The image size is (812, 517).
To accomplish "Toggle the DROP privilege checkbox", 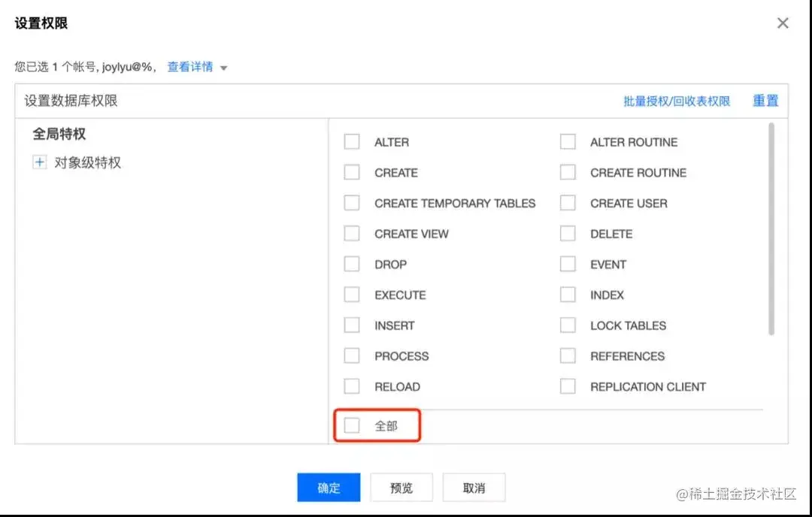I will pyautogui.click(x=352, y=265).
